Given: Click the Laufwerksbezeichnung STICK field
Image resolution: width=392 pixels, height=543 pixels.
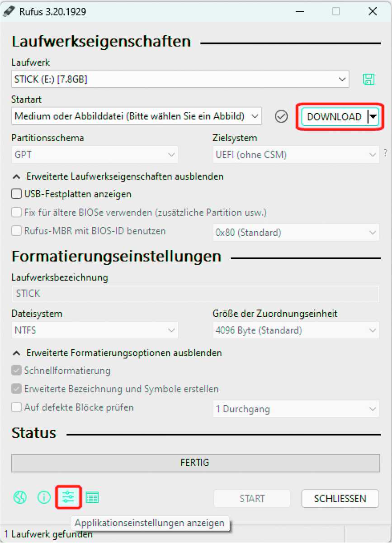Looking at the screenshot, I should pos(195,294).
